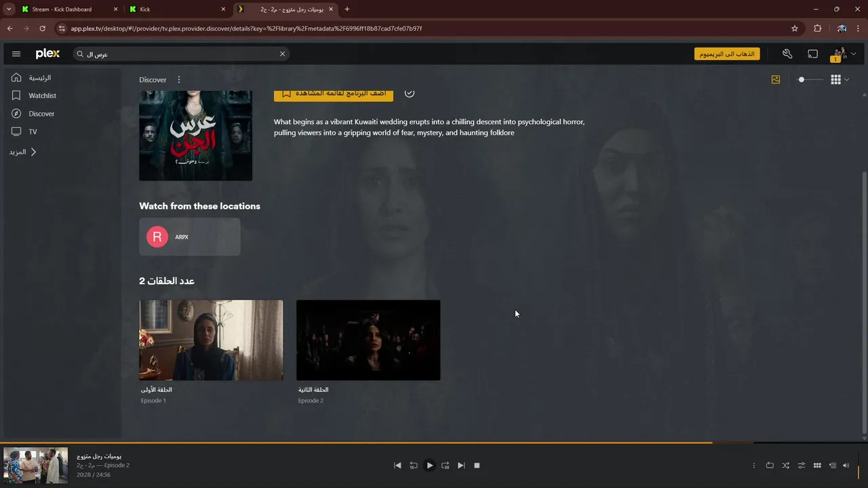The width and height of the screenshot is (868, 488).
Task: Toggle repeat in the player
Action: tap(770, 466)
